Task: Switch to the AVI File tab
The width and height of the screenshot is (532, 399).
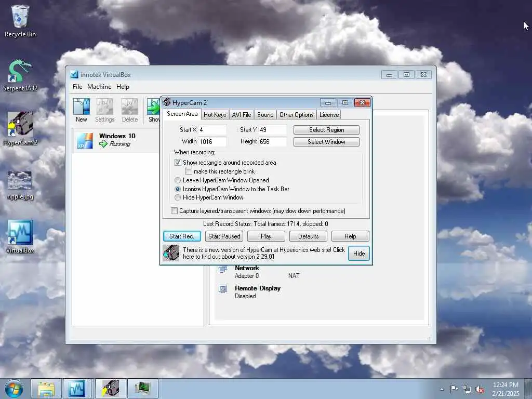Action: click(242, 115)
